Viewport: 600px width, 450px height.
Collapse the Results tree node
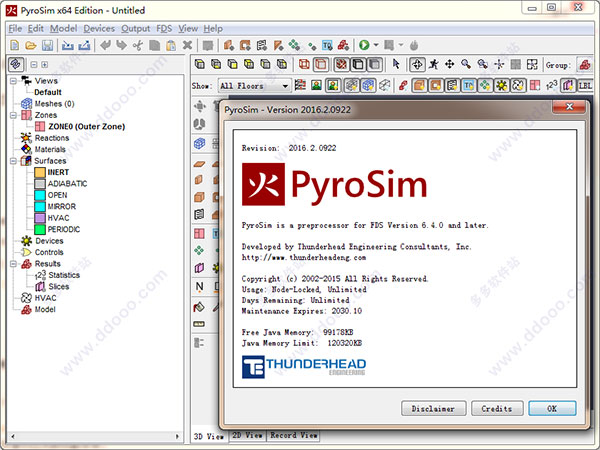coord(13,264)
